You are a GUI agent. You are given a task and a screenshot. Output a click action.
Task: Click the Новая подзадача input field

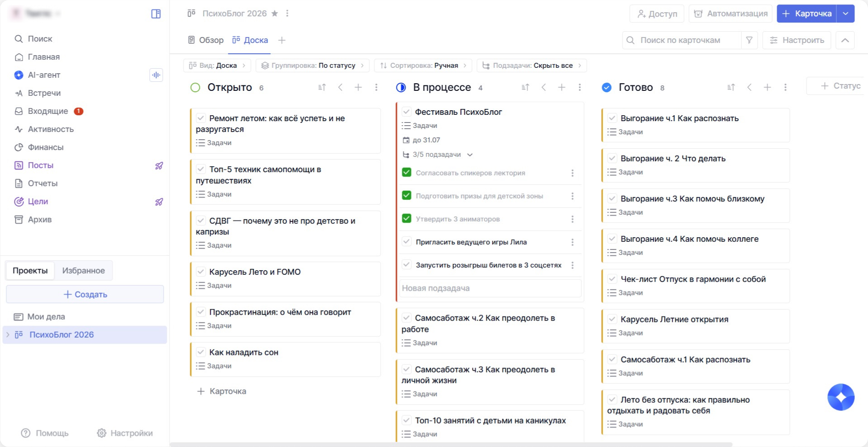click(490, 288)
